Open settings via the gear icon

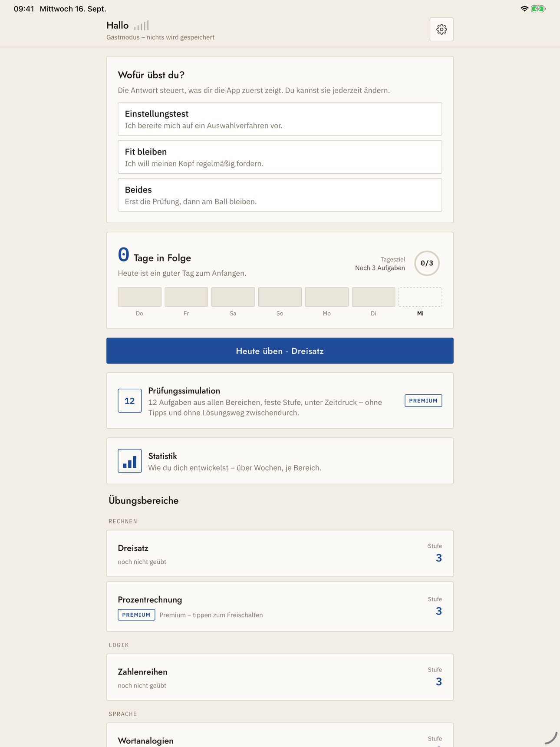tap(441, 30)
